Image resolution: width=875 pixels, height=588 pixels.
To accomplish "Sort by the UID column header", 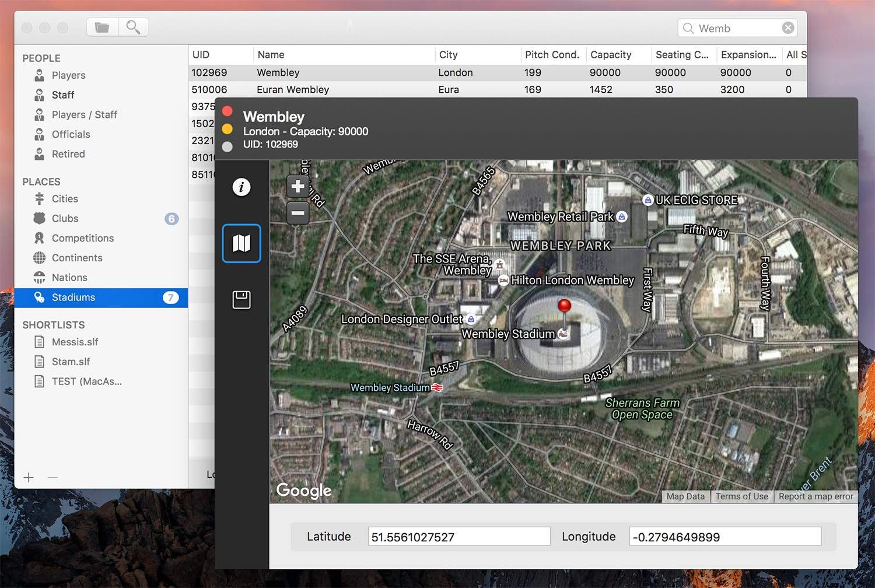I will click(220, 55).
